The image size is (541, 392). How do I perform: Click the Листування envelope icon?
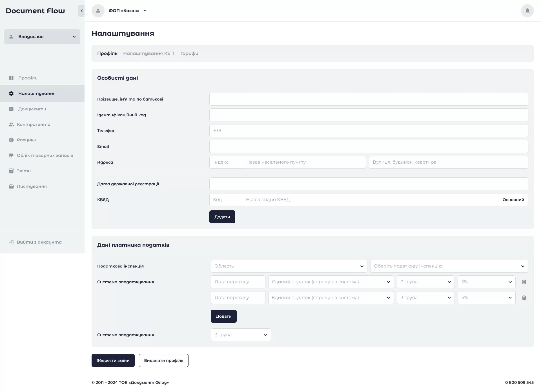[11, 186]
